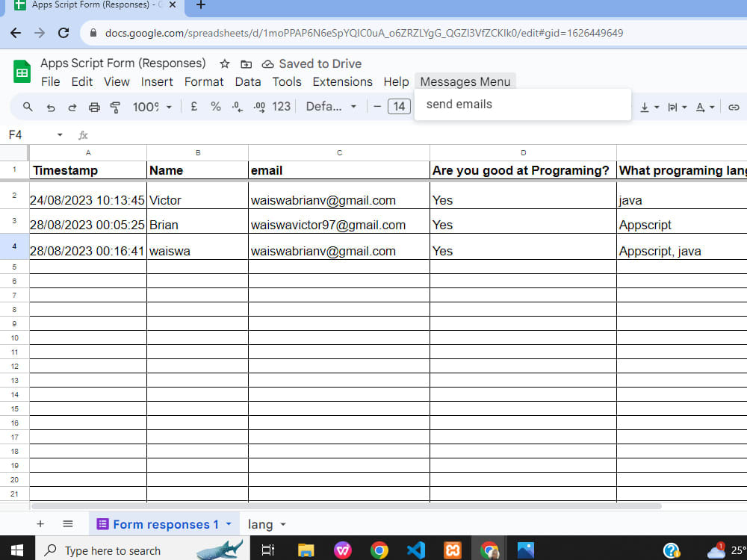The height and width of the screenshot is (560, 747).
Task: Redo the last action
Action: (x=72, y=106)
